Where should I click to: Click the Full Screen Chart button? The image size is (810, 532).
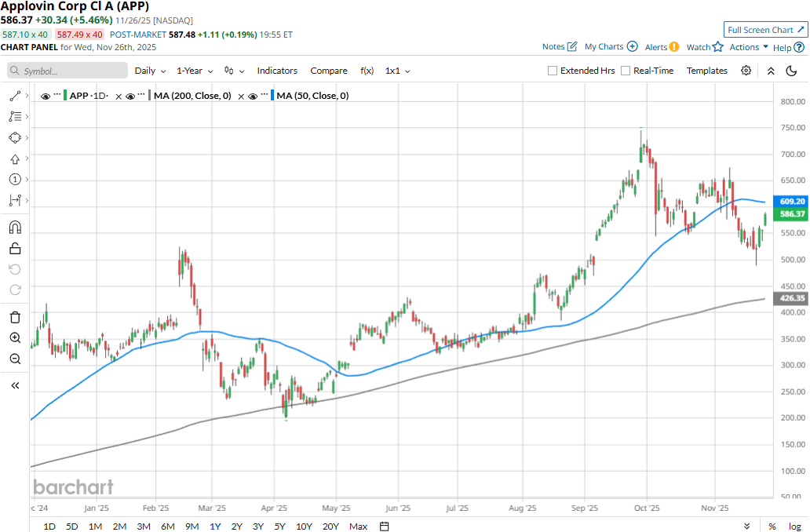pyautogui.click(x=765, y=30)
